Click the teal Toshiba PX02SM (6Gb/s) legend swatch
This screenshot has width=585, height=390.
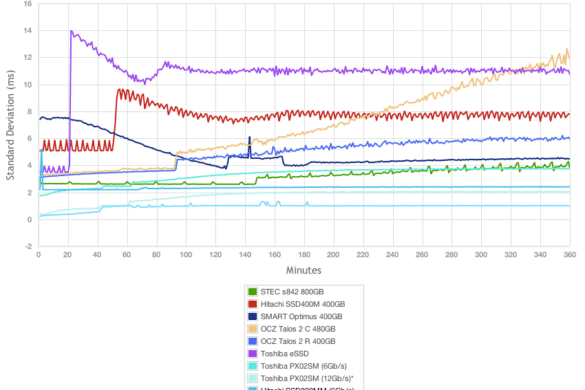253,366
